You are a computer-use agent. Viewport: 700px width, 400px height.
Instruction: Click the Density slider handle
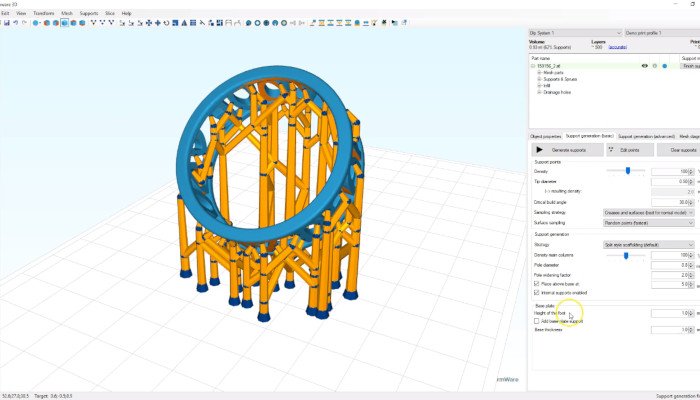(x=628, y=170)
